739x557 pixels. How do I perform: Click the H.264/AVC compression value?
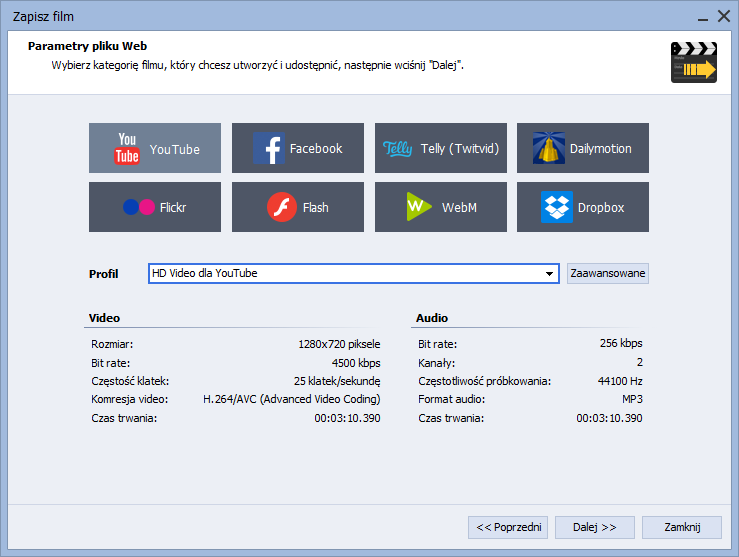(x=291, y=400)
